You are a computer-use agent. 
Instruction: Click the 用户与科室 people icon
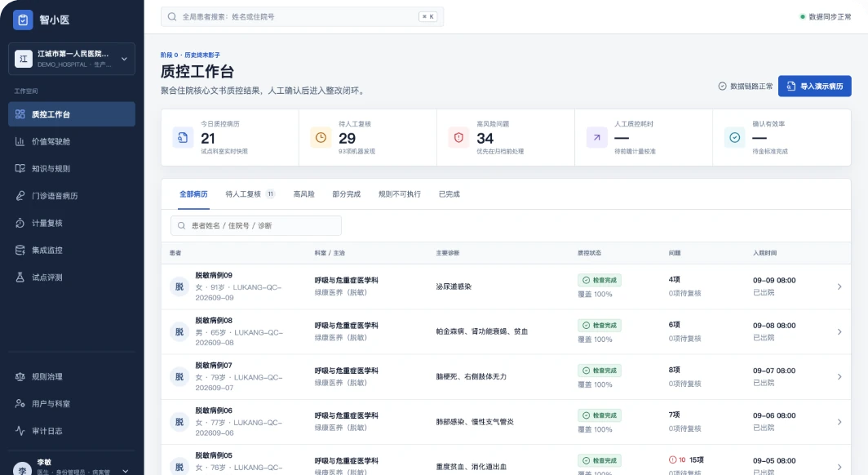[x=20, y=403]
